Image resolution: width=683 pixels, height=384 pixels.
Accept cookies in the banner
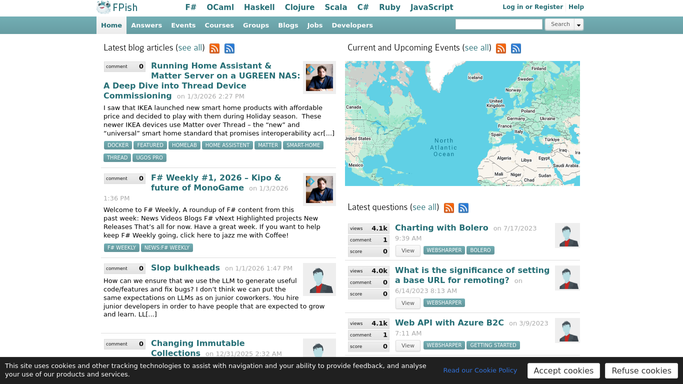[x=563, y=371]
